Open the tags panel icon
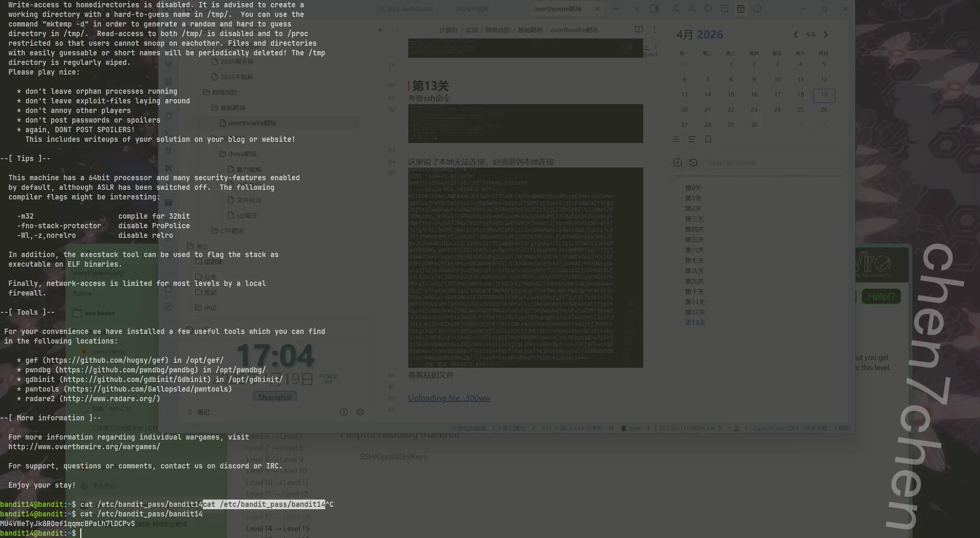 (x=708, y=8)
